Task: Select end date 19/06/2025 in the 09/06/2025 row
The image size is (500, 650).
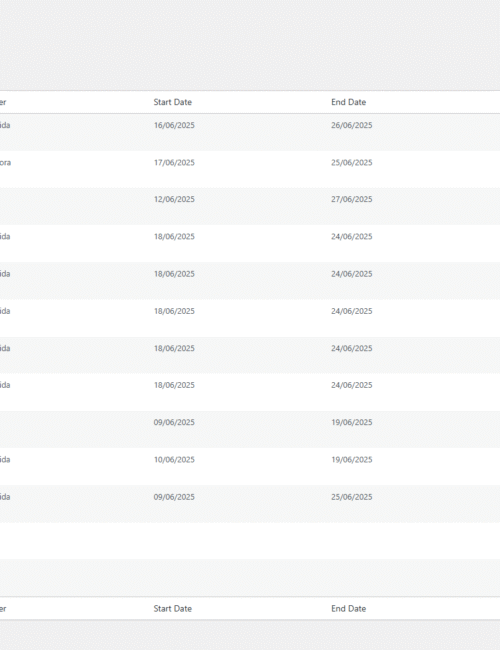Action: point(352,422)
